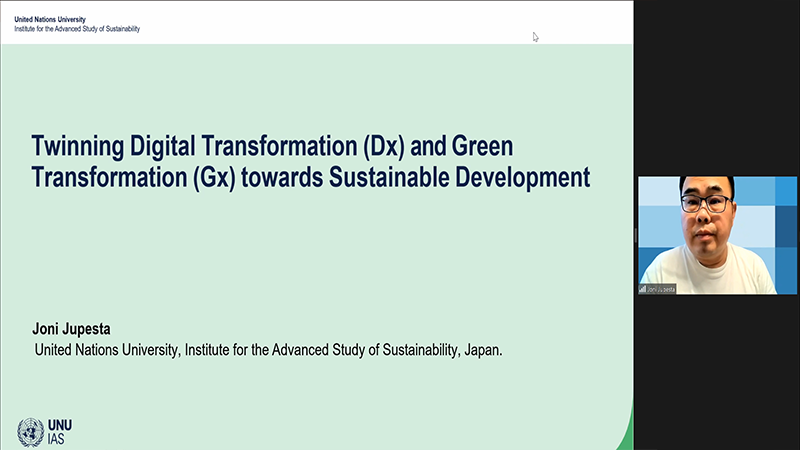Image resolution: width=800 pixels, height=450 pixels.
Task: Click the title line 'Transformation (Gx) towards Sustainable Development'
Action: click(311, 178)
